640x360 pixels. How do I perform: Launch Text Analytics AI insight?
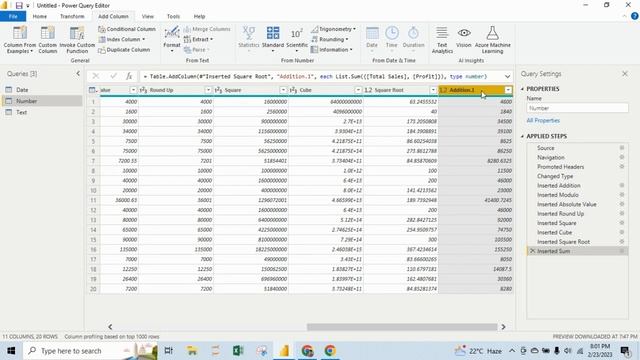click(x=442, y=40)
